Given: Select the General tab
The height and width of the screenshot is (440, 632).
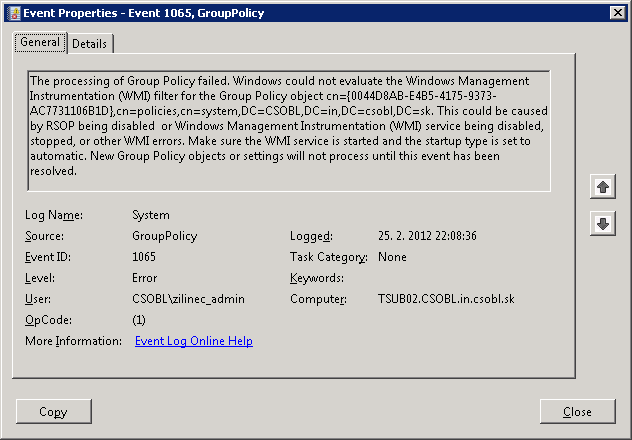Looking at the screenshot, I should click(x=40, y=42).
